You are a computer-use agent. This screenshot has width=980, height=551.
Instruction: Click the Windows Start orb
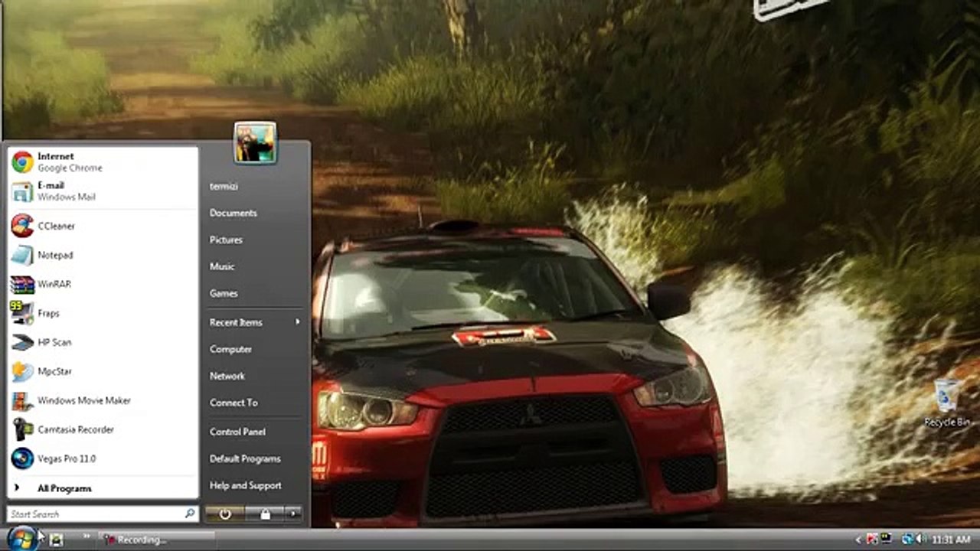22,538
